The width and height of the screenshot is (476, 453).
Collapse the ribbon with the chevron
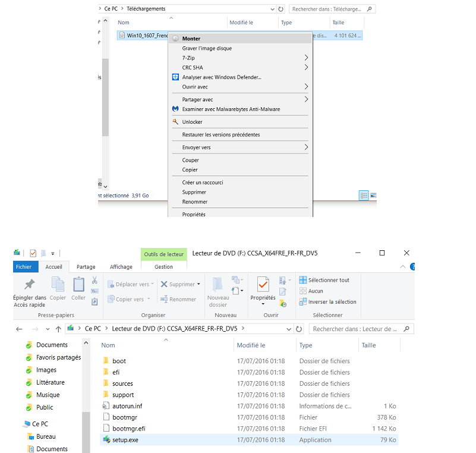(403, 266)
